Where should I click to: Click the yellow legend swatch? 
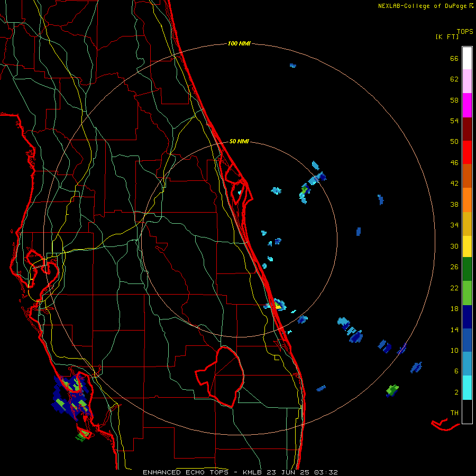(x=467, y=246)
